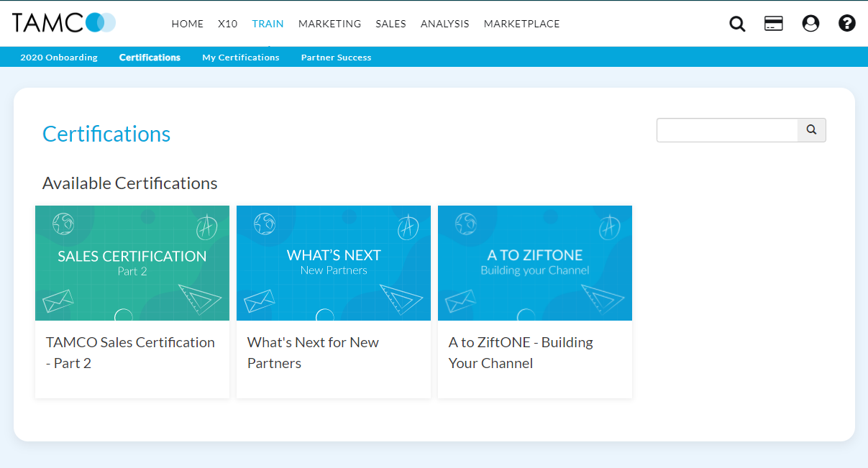Click the TAMCO logo
This screenshot has width=868, height=468.
tap(64, 23)
